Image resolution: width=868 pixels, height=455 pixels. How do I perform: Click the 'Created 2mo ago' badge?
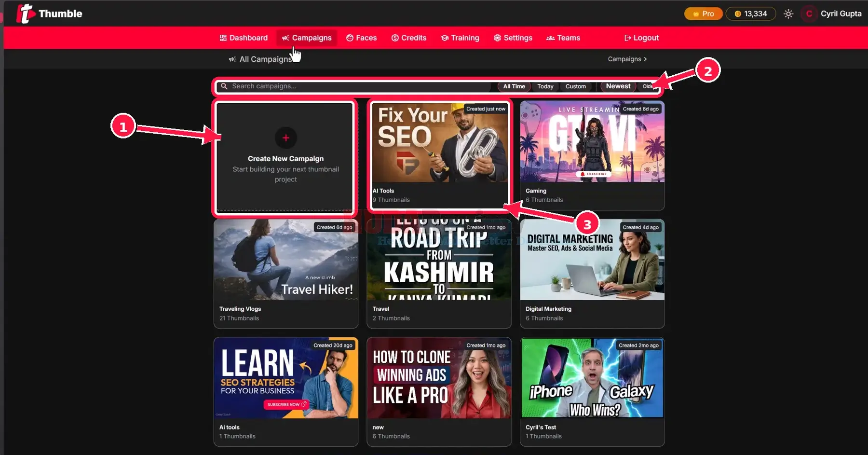(638, 345)
